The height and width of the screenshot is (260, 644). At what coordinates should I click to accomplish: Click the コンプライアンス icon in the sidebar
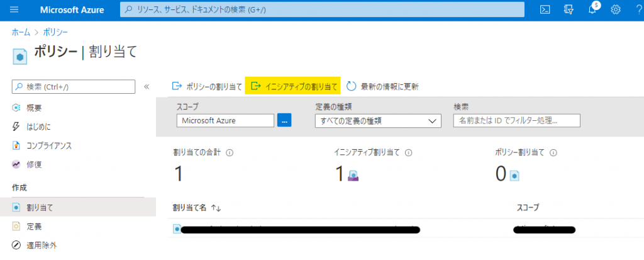tap(16, 145)
